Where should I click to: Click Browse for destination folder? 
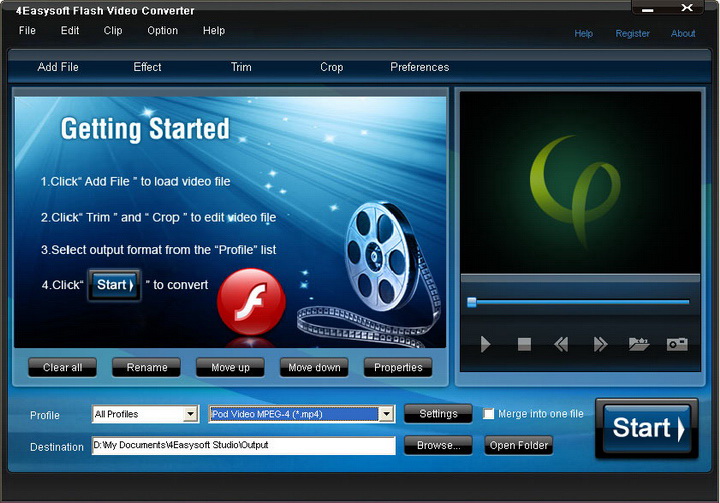[438, 445]
